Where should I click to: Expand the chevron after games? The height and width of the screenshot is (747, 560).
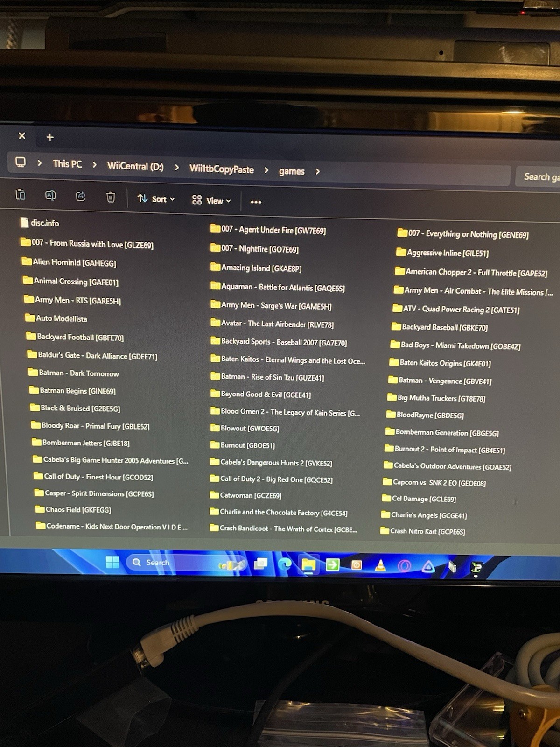(318, 172)
